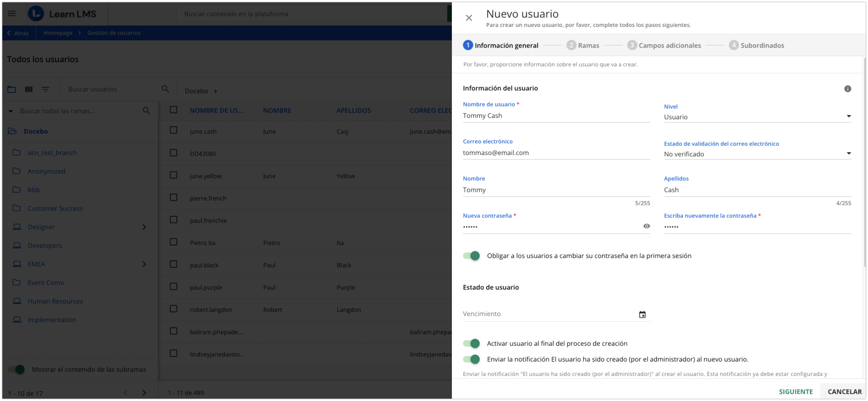
Task: Click the Designer branch laptop icon
Action: (x=17, y=227)
